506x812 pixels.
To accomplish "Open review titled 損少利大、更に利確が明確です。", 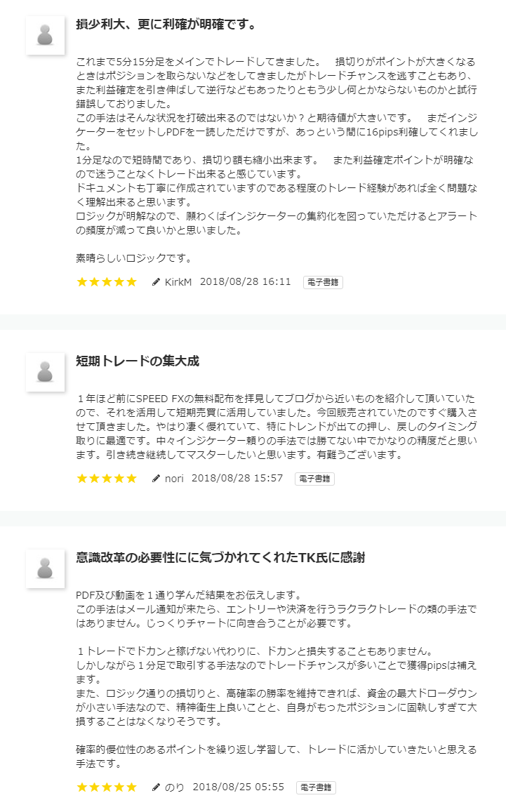I will (166, 25).
